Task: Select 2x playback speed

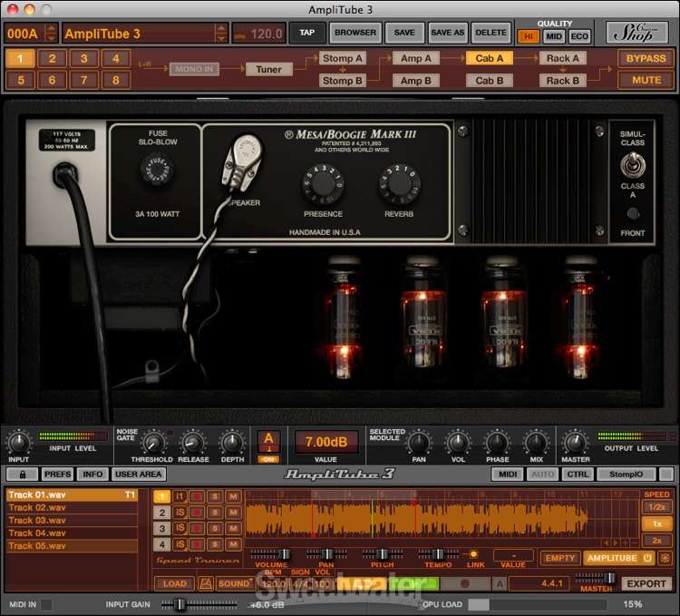Action: [x=656, y=540]
